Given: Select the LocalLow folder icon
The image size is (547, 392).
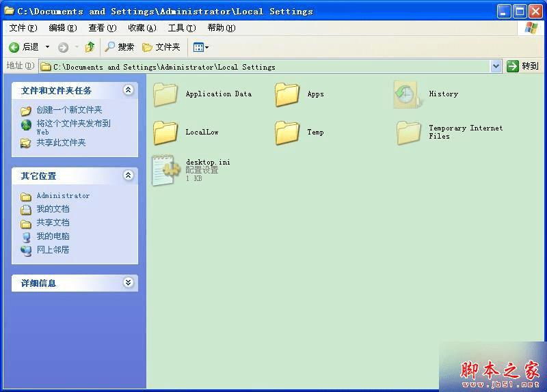Looking at the screenshot, I should click(x=165, y=132).
